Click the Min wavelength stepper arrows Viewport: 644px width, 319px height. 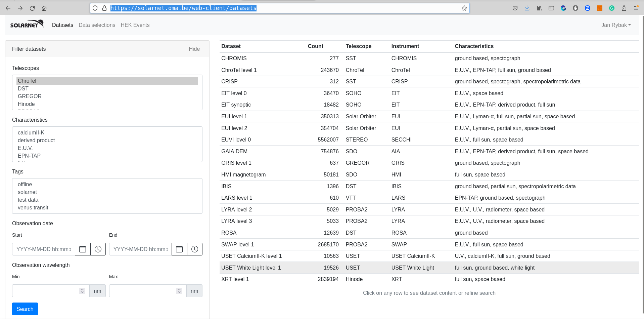coord(82,291)
